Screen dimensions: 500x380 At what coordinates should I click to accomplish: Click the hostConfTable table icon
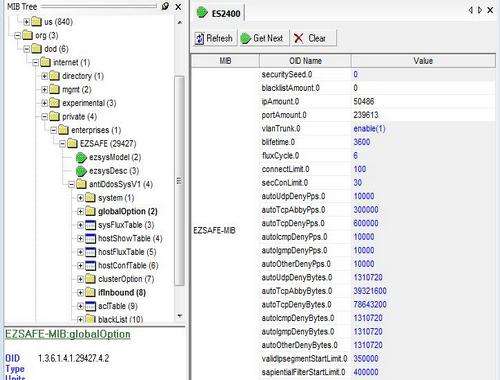[x=90, y=266]
